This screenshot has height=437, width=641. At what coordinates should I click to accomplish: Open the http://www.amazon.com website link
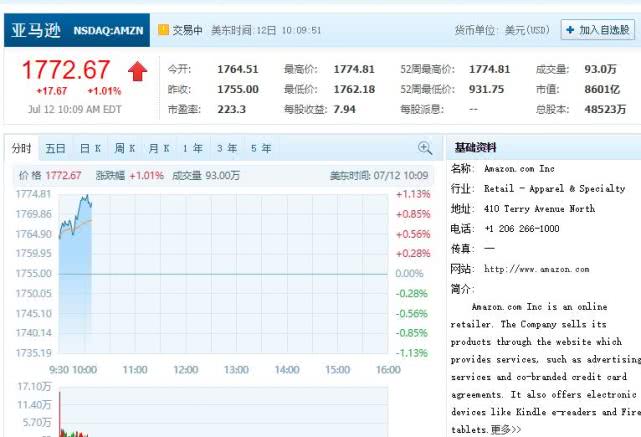click(x=536, y=269)
